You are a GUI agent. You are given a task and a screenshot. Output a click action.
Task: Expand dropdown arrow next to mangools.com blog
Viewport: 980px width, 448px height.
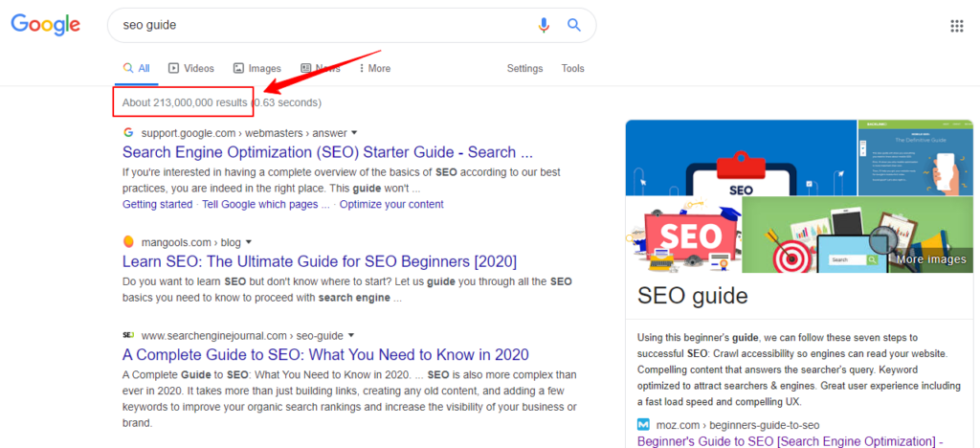(248, 241)
